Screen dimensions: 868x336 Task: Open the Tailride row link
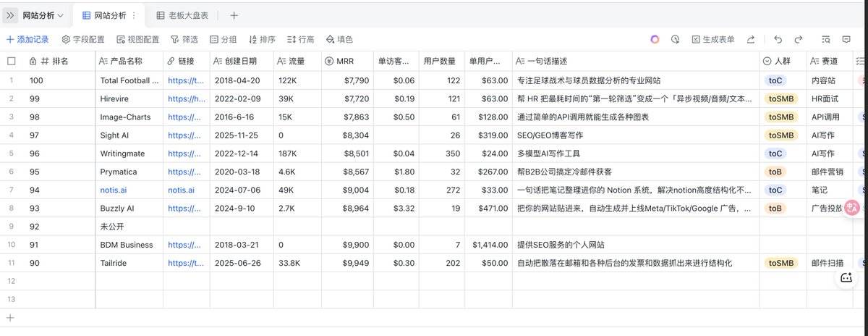coord(186,263)
